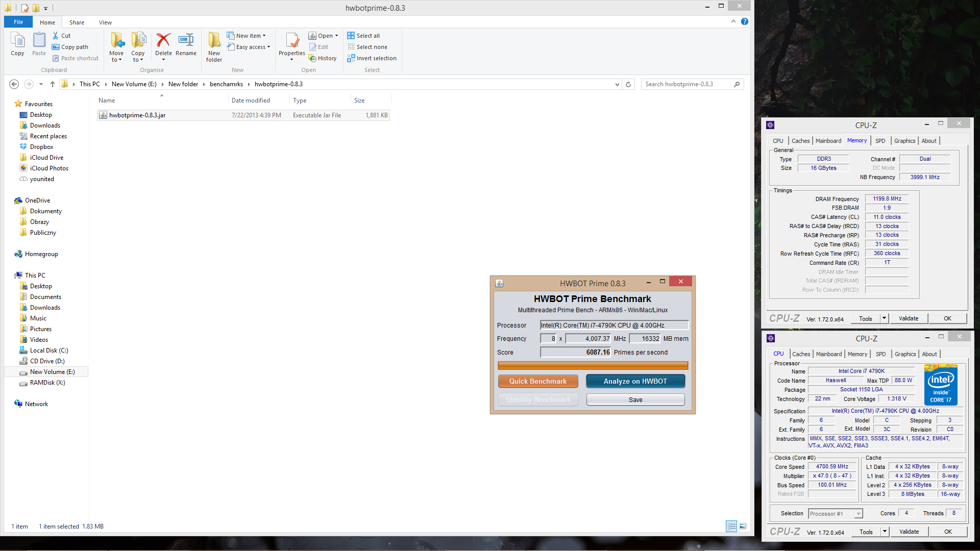Switch to details view icon in status bar

tap(731, 526)
